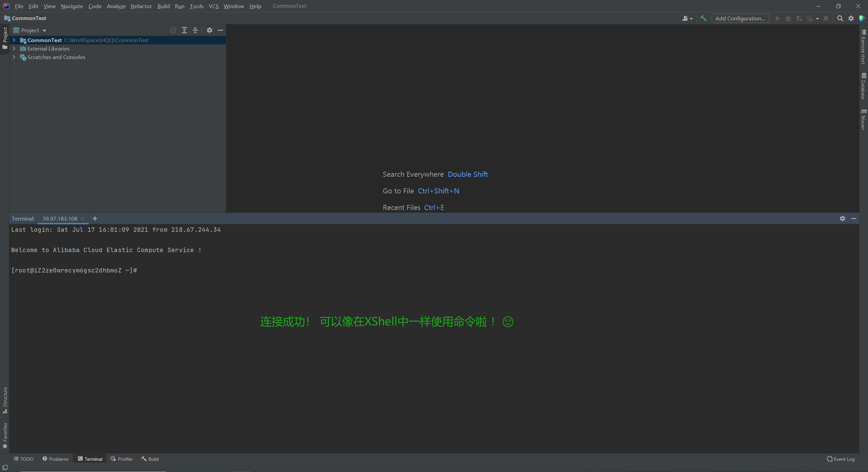Click the IntelliJ IDEA logo icon
Screen dimensions: 868x472
pos(6,6)
